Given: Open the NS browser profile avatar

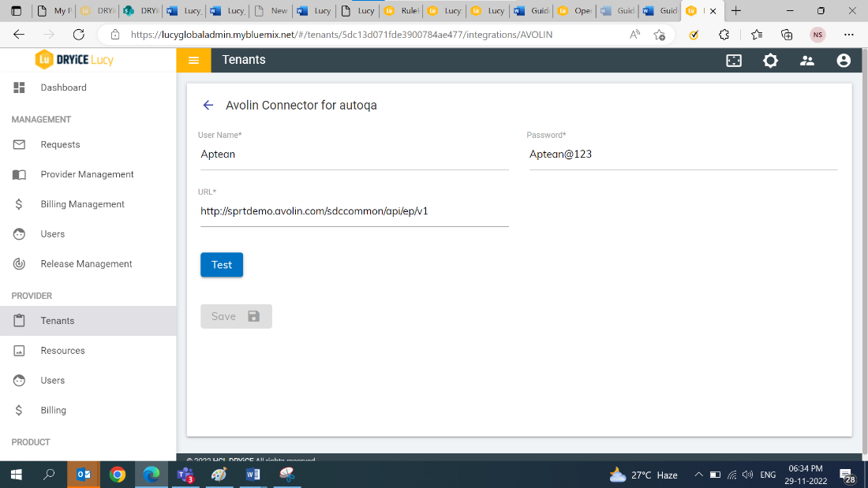Looking at the screenshot, I should [x=817, y=35].
